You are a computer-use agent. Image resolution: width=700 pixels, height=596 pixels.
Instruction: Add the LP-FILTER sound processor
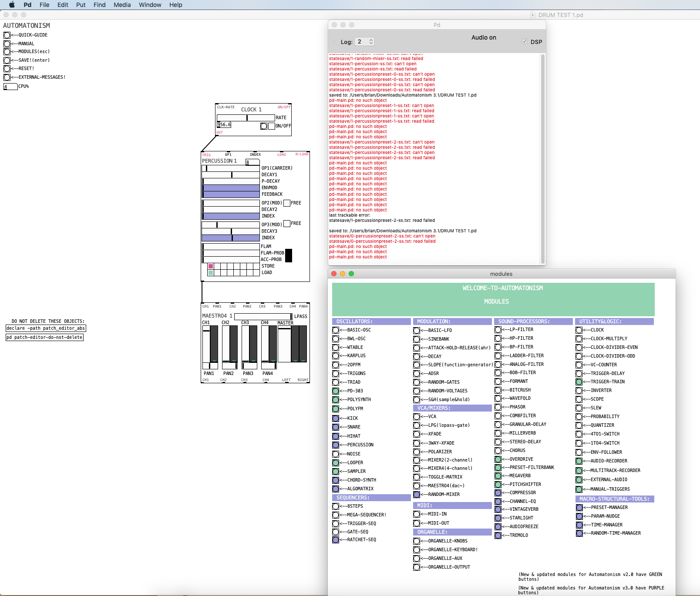pos(498,330)
